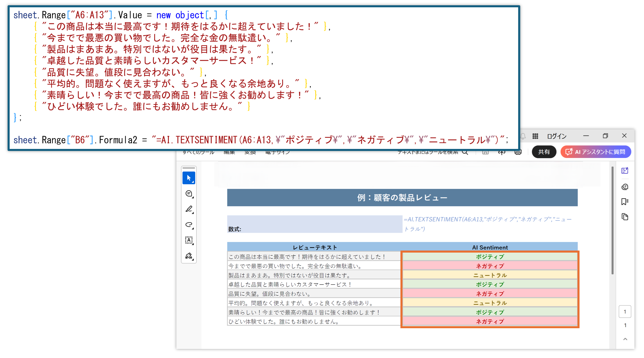Click the =AI.TEXTSENTIMENT formula text in PDF
This screenshot has width=644, height=358.
[487, 224]
